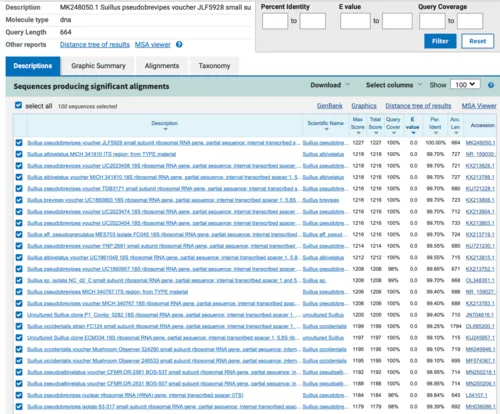The width and height of the screenshot is (500, 414).
Task: Open the GenBank link above table
Action: pos(330,106)
